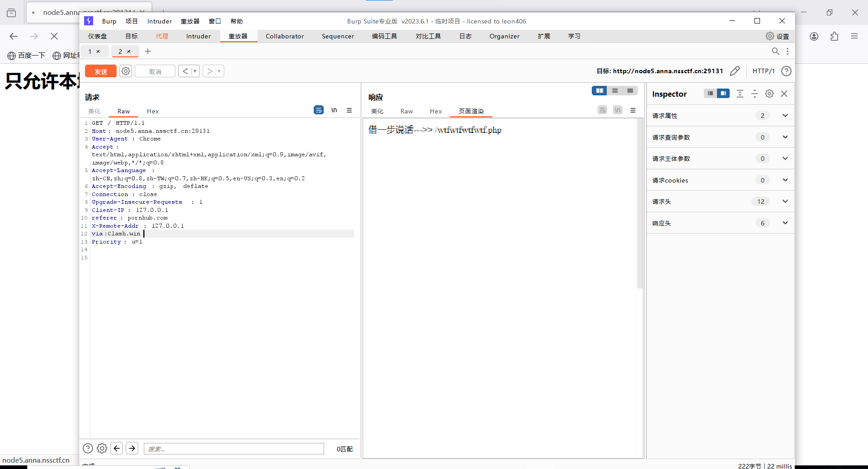Open Inspector settings gear
868x469 pixels.
769,94
